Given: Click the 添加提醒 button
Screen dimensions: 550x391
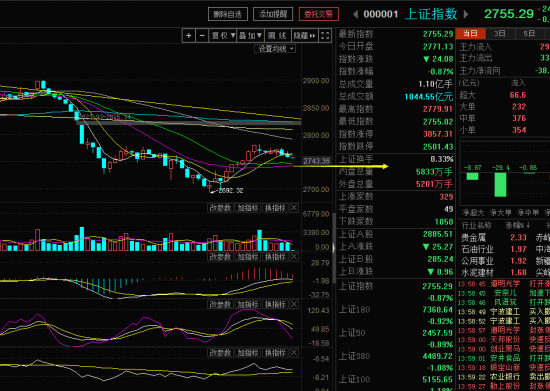Looking at the screenshot, I should tap(273, 14).
